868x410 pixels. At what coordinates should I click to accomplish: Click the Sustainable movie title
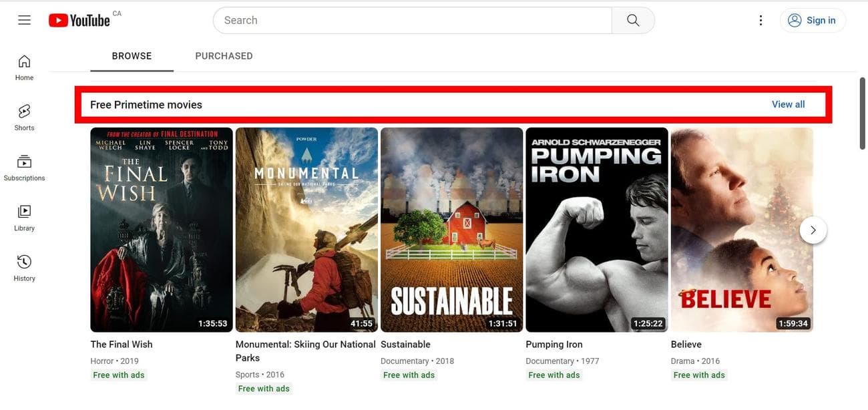pos(405,345)
